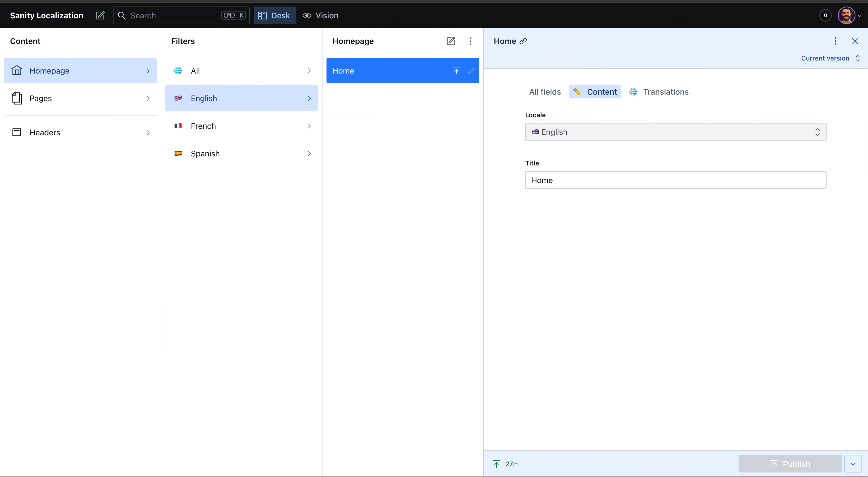Image resolution: width=868 pixels, height=477 pixels.
Task: Open Headers in the Content list
Action: pyautogui.click(x=80, y=132)
